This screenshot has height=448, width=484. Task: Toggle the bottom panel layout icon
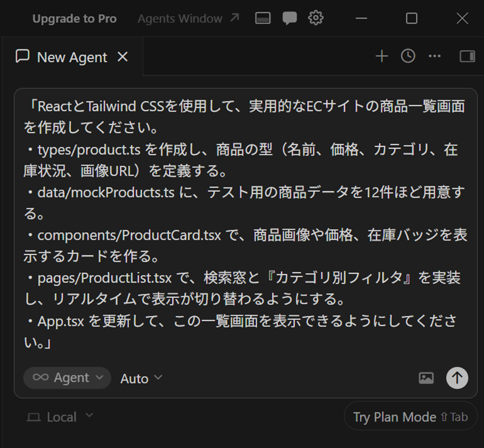(263, 19)
